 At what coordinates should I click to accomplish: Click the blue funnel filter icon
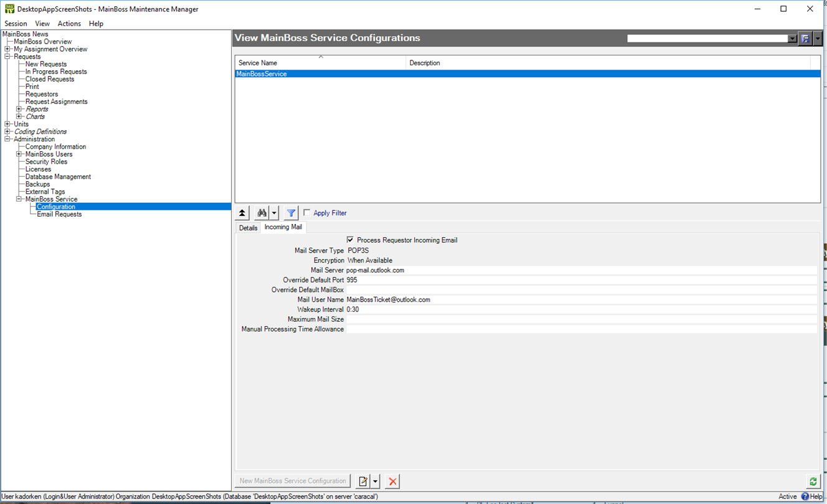pyautogui.click(x=291, y=213)
